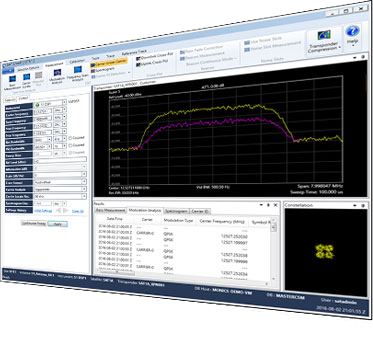Image resolution: width=373 pixels, height=362 pixels.
Task: Open the Transponder Compression tool
Action: coord(323,42)
